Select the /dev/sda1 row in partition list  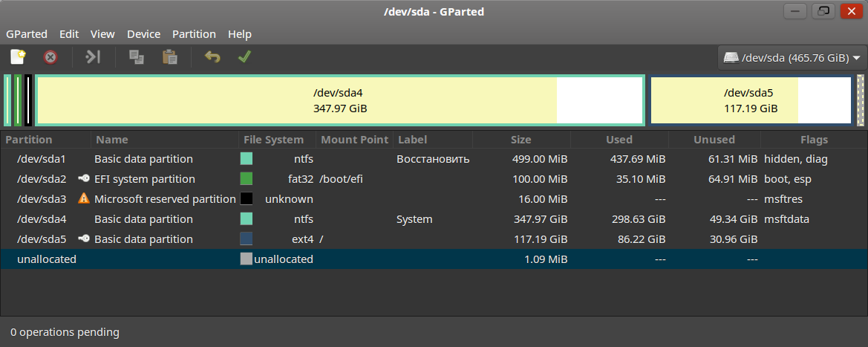434,159
